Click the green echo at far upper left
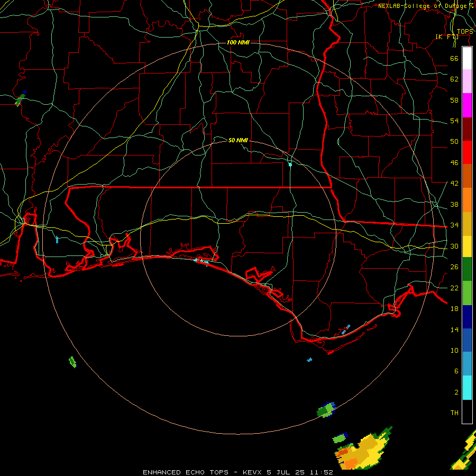476x476 pixels. pos(20,99)
